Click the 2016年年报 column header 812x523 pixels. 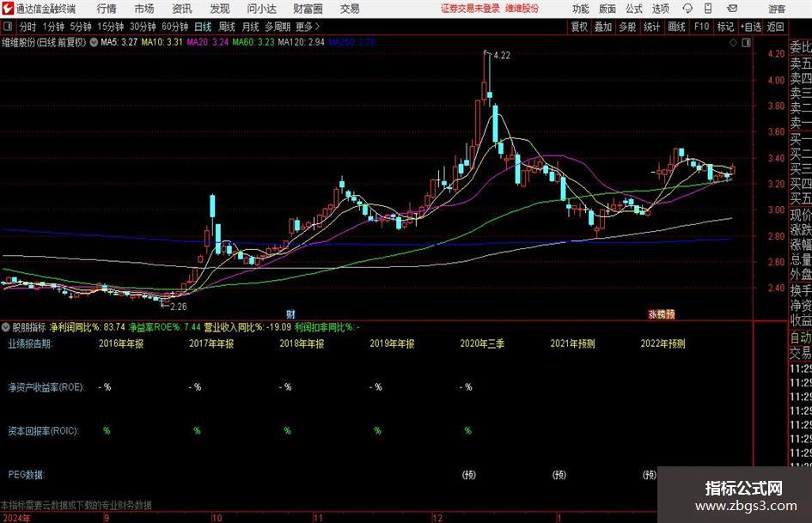click(121, 344)
